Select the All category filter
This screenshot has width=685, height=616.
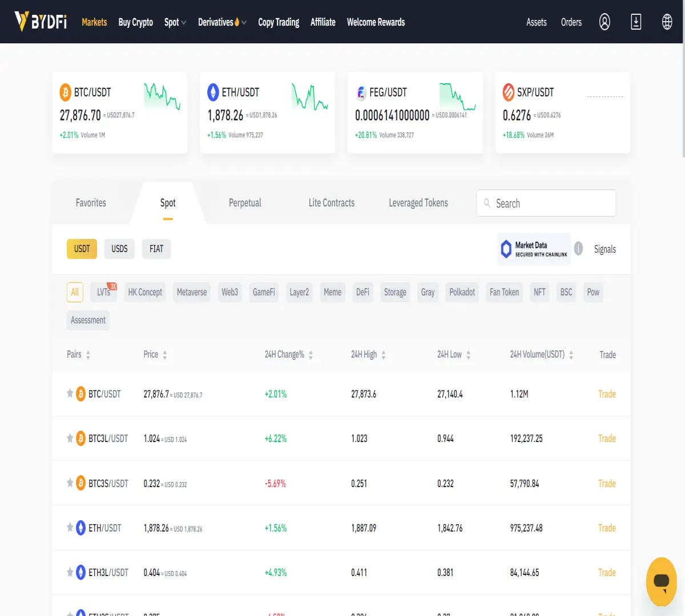tap(75, 292)
